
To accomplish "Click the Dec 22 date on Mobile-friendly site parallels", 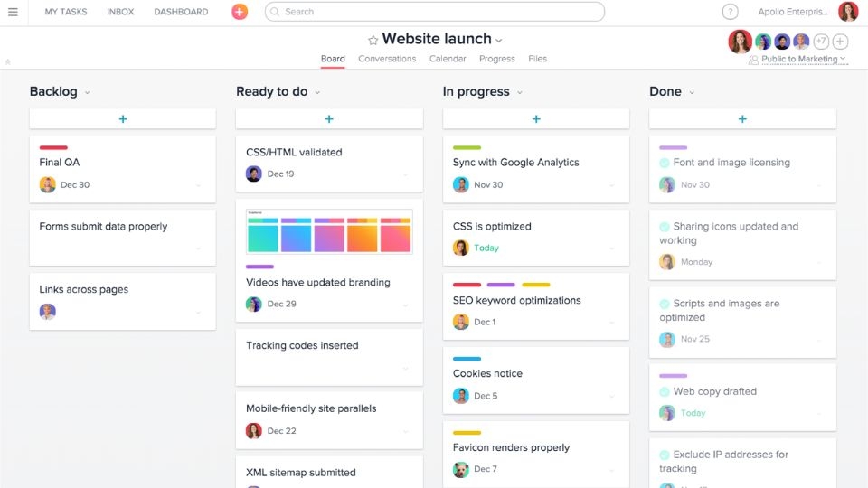I will click(x=282, y=430).
